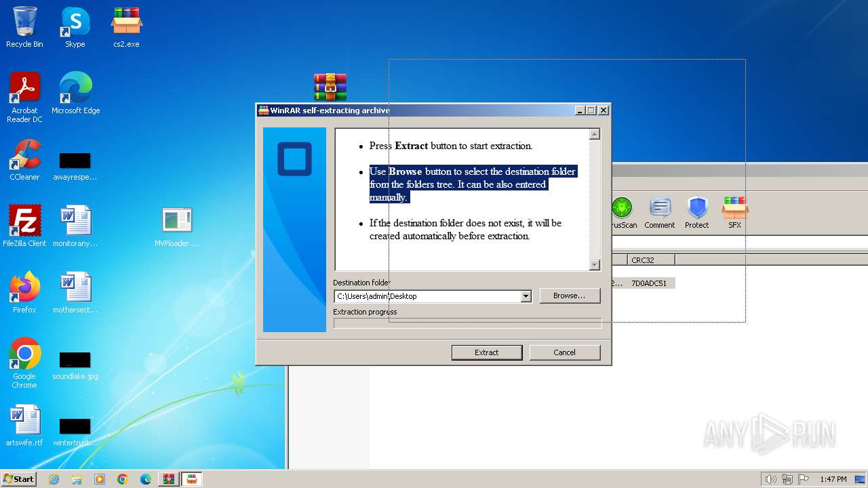Image resolution: width=868 pixels, height=488 pixels.
Task: Open Internet Explorer from the taskbar
Action: click(x=54, y=479)
